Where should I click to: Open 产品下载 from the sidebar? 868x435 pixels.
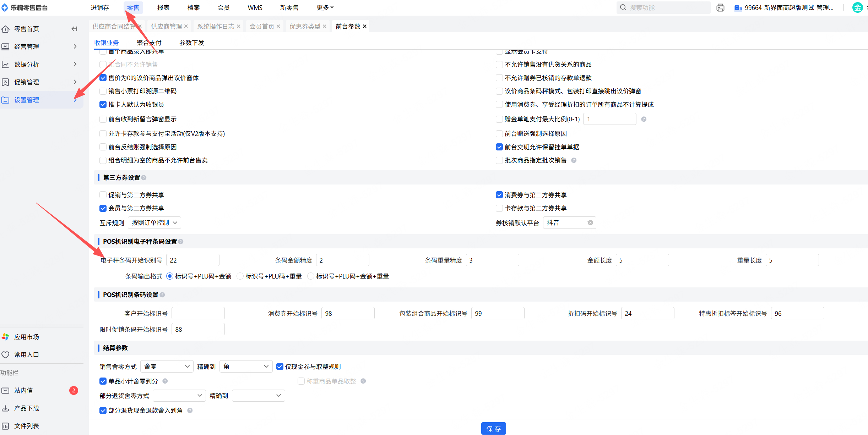(26, 408)
